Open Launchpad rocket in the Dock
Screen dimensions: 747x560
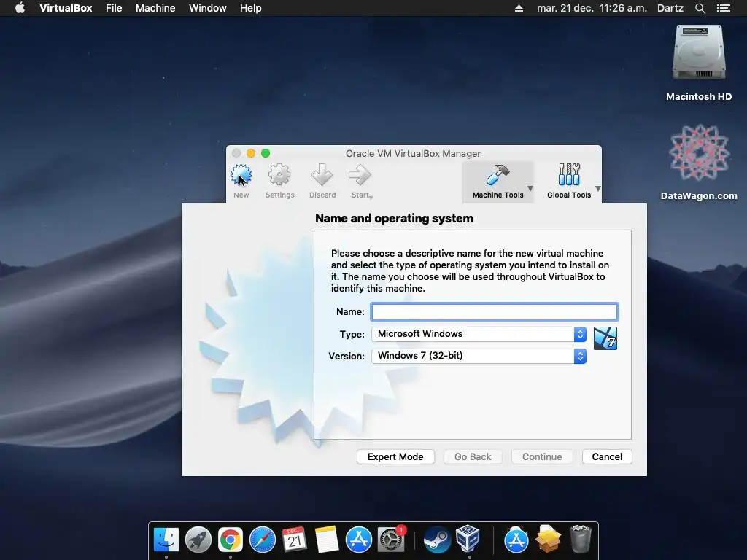pos(198,540)
